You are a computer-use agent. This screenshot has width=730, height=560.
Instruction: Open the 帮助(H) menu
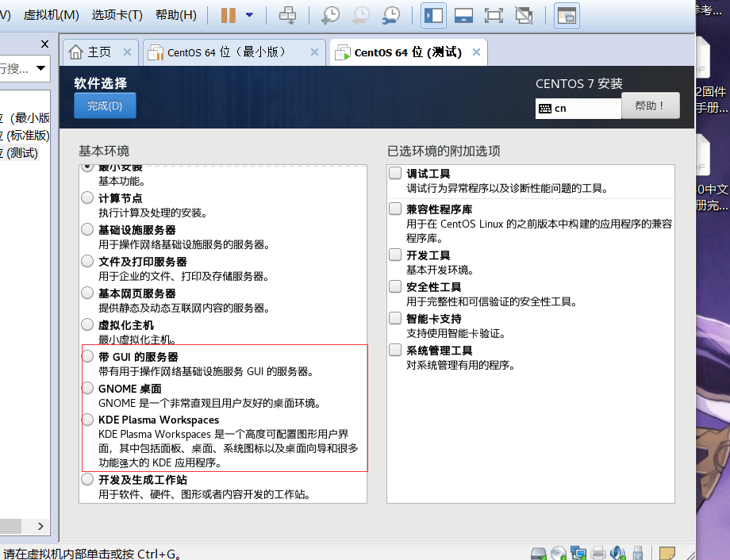coord(176,15)
